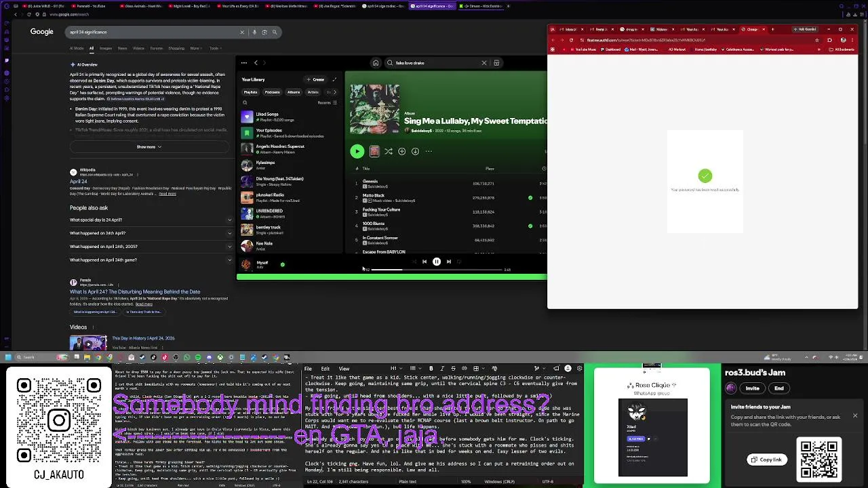Screen dimensions: 868x488
Task: Start Google voice search
Action: [254, 32]
